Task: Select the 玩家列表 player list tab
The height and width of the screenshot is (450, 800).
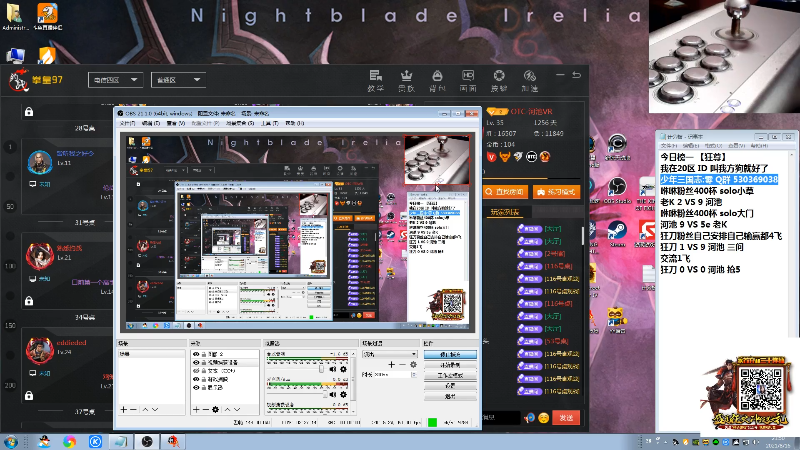Action: click(x=504, y=212)
